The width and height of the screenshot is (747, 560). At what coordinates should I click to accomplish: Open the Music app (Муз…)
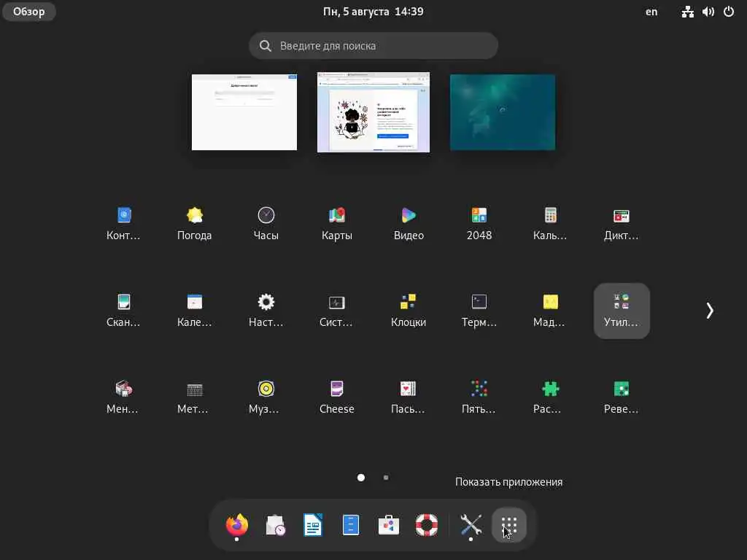point(266,397)
